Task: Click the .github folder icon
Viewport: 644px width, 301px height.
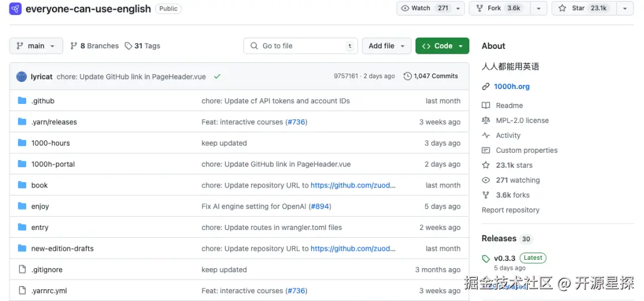Action: tap(22, 101)
